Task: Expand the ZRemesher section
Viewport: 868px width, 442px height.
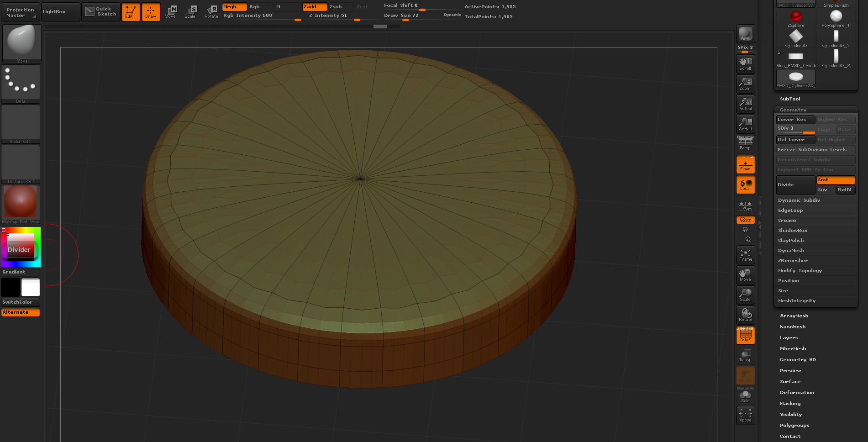Action: point(793,261)
